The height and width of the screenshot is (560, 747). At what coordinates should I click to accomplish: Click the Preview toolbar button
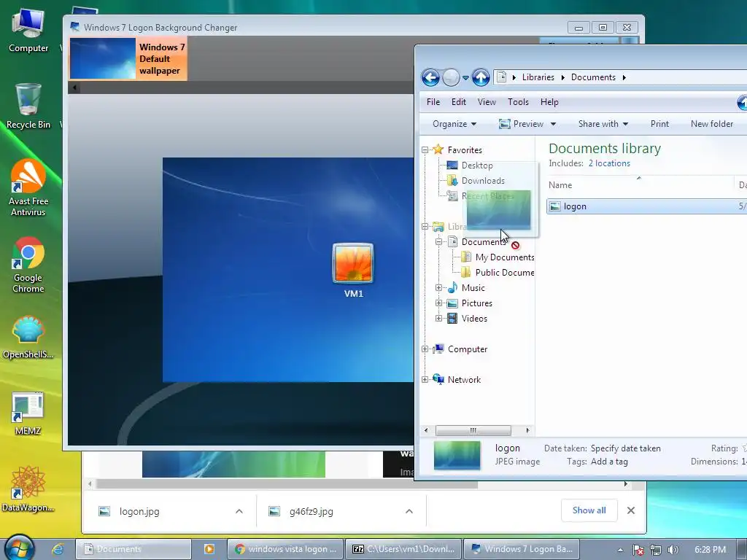pos(521,124)
